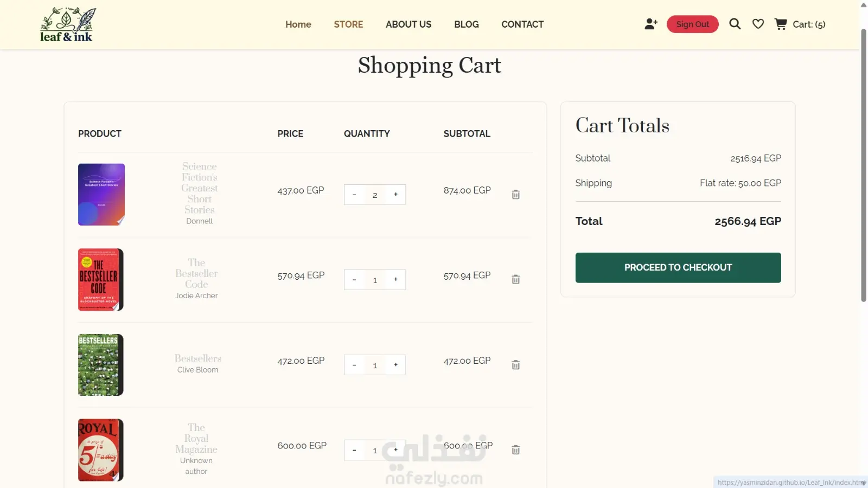Click PROCEED TO CHECKOUT button
This screenshot has height=488, width=868.
[x=678, y=267]
